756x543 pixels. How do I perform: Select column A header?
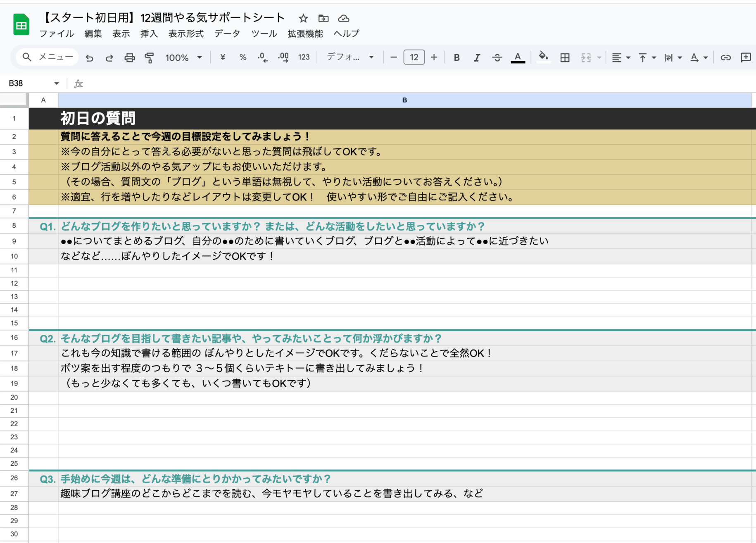coord(43,100)
